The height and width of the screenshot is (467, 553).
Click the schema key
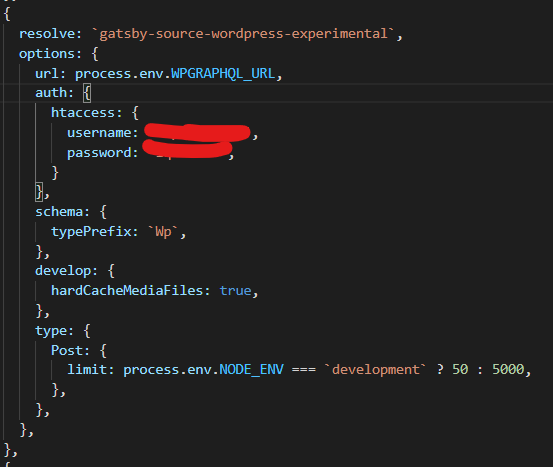pos(59,212)
